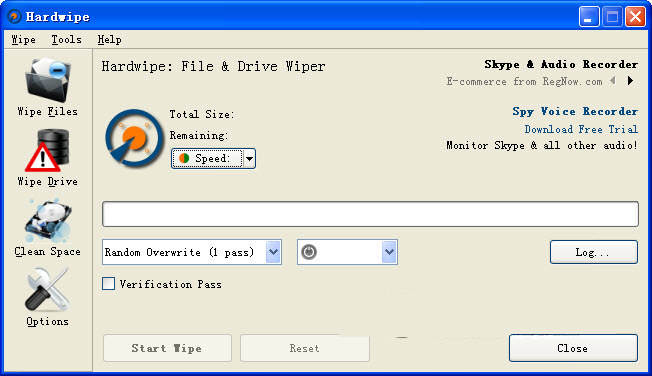This screenshot has height=376, width=652.
Task: Click the power icon in shutdown combo
Action: click(x=309, y=252)
